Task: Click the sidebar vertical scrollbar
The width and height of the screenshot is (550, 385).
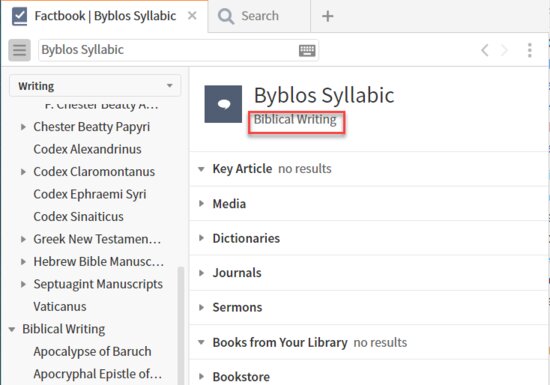Action: point(181,325)
